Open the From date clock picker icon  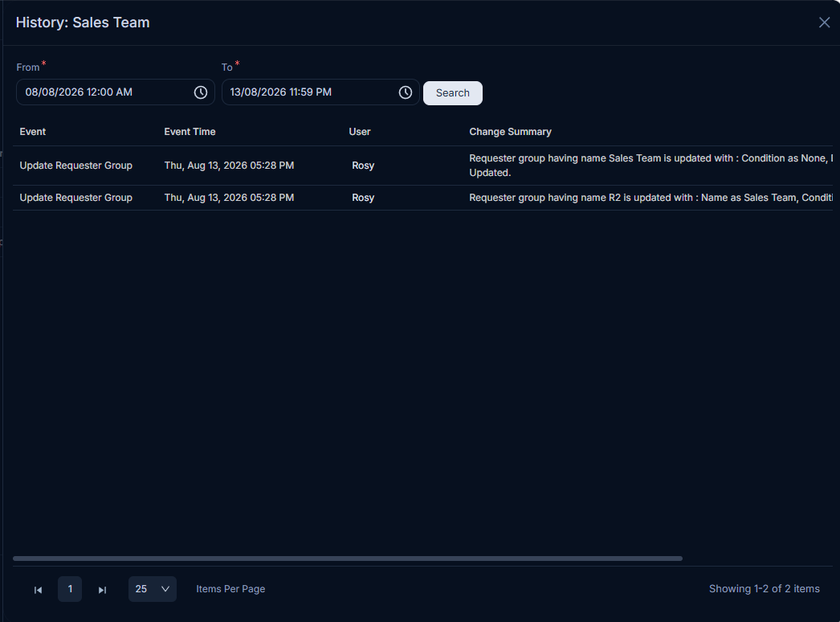tap(200, 92)
